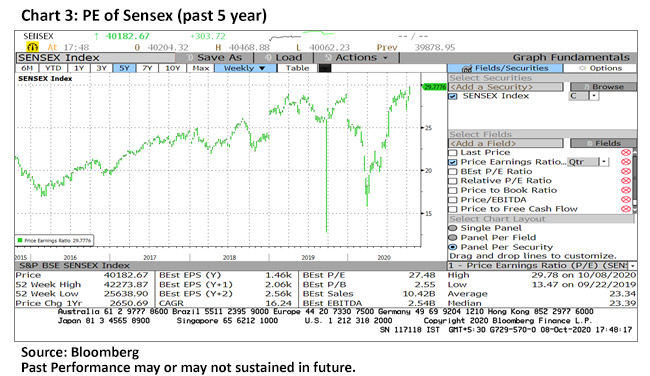Click the yellow info icon beside At 17:48
The height and width of the screenshot is (376, 650).
(x=32, y=47)
